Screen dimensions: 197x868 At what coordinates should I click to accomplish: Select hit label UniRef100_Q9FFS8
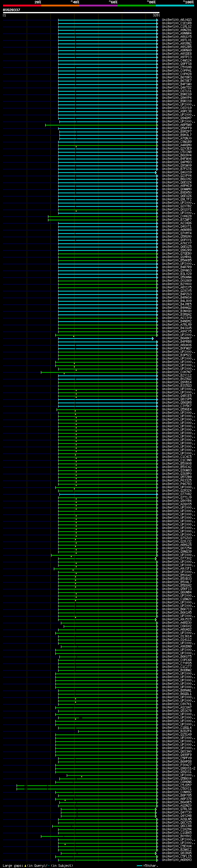176,64
